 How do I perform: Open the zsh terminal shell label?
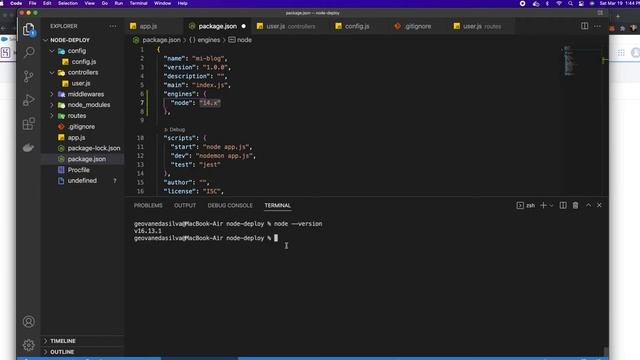[x=526, y=205]
